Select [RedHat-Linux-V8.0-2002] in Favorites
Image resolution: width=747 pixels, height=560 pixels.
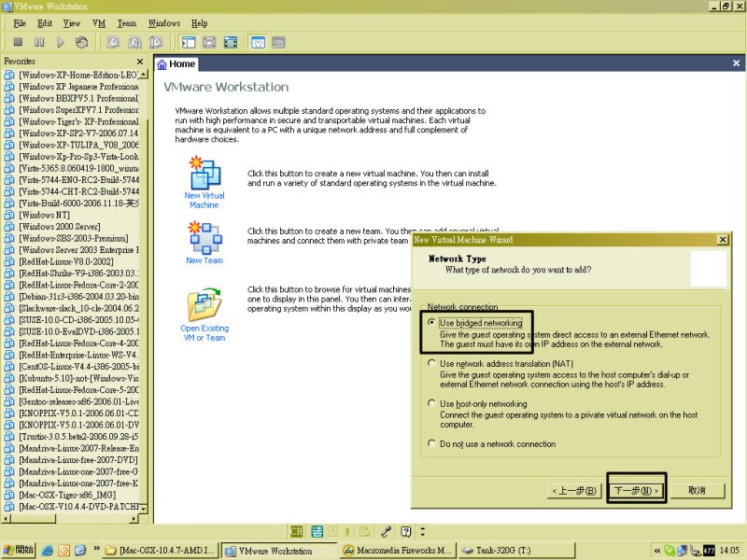66,262
